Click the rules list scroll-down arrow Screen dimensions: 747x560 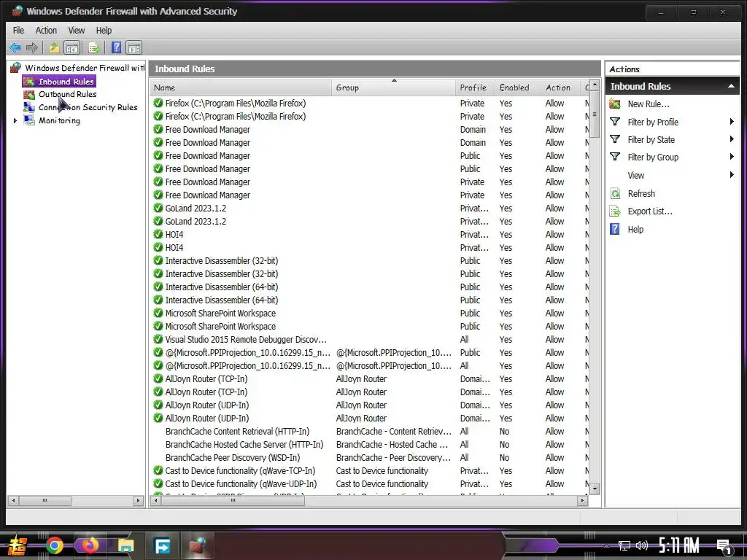[594, 489]
